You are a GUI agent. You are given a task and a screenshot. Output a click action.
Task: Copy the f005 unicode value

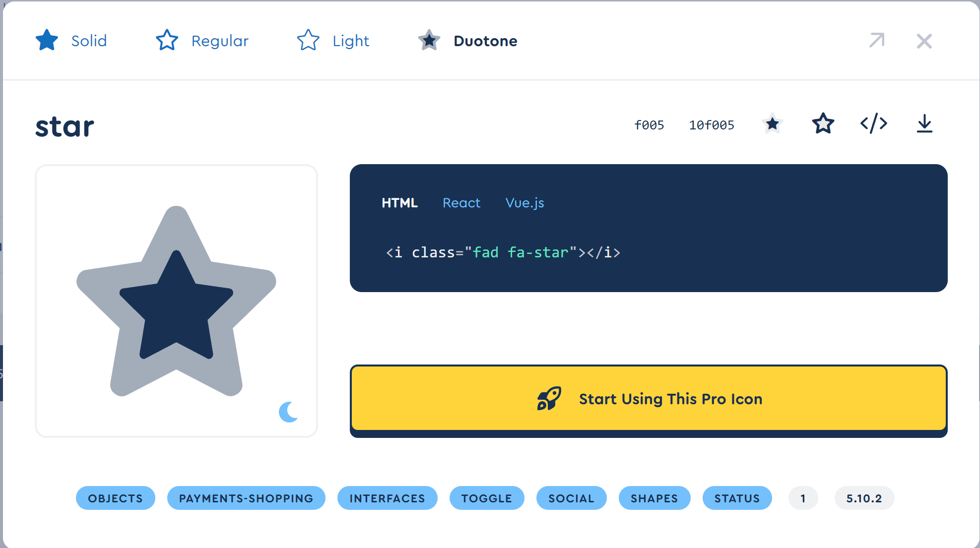point(649,125)
